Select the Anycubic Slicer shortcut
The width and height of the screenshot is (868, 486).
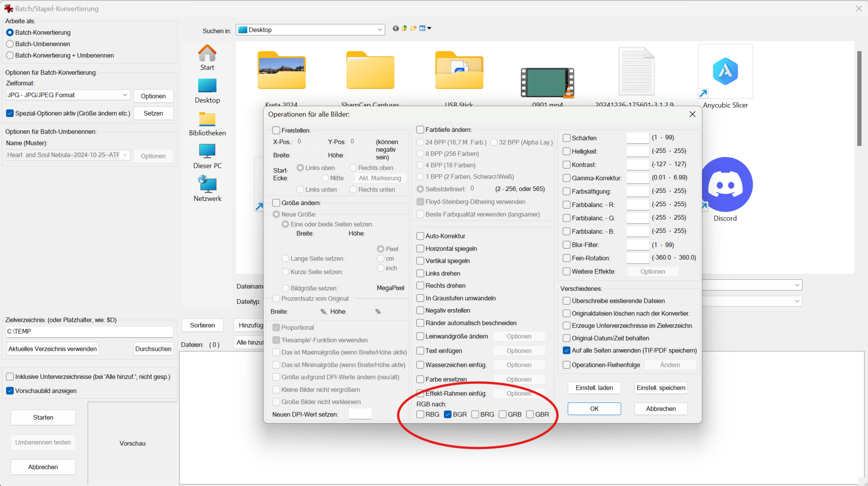coord(725,77)
